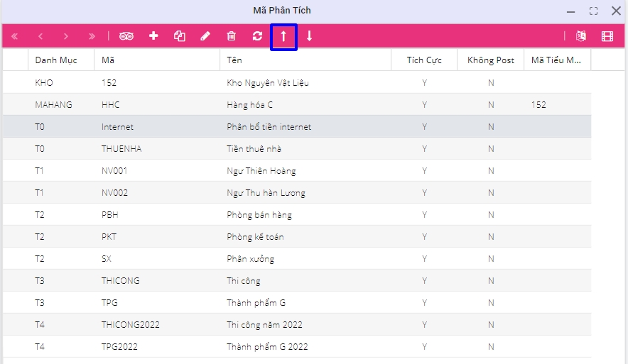This screenshot has width=628, height=364.
Task: Click the pencil edit icon
Action: 205,36
